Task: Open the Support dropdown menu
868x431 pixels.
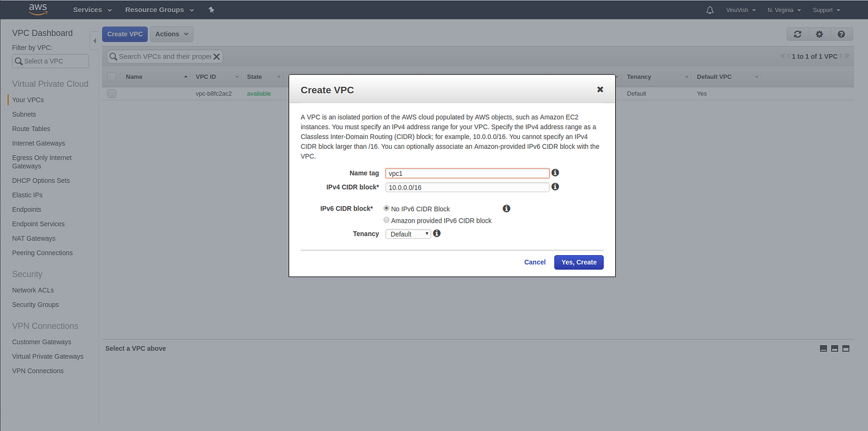Action: click(826, 10)
